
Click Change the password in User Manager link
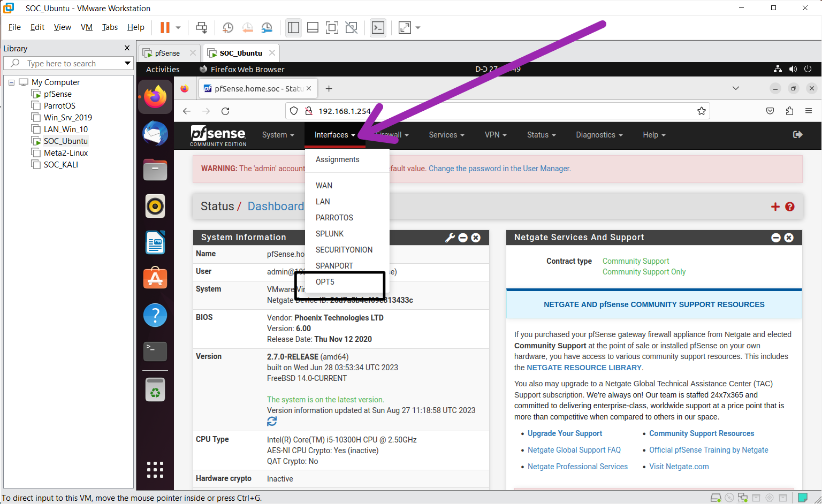click(500, 169)
